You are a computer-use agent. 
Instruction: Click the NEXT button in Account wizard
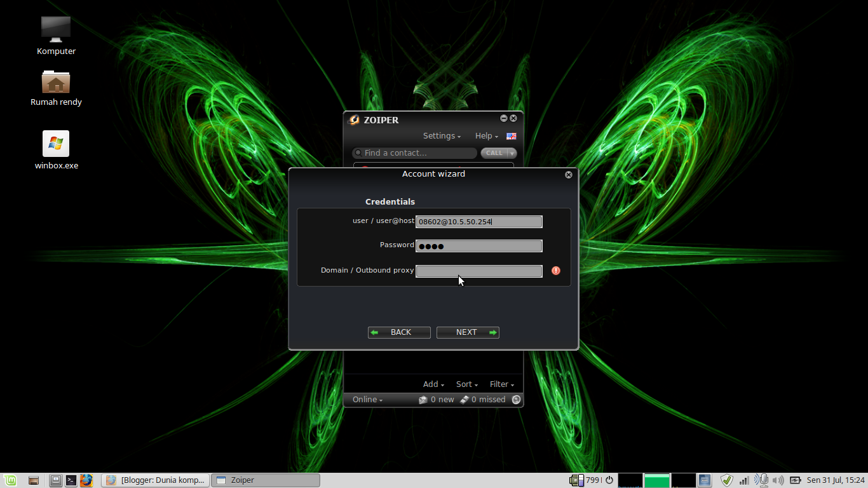(468, 332)
